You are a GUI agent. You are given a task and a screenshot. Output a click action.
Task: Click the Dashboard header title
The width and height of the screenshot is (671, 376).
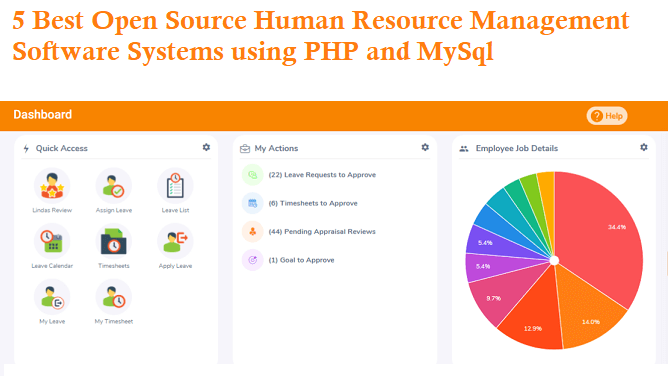tap(42, 115)
